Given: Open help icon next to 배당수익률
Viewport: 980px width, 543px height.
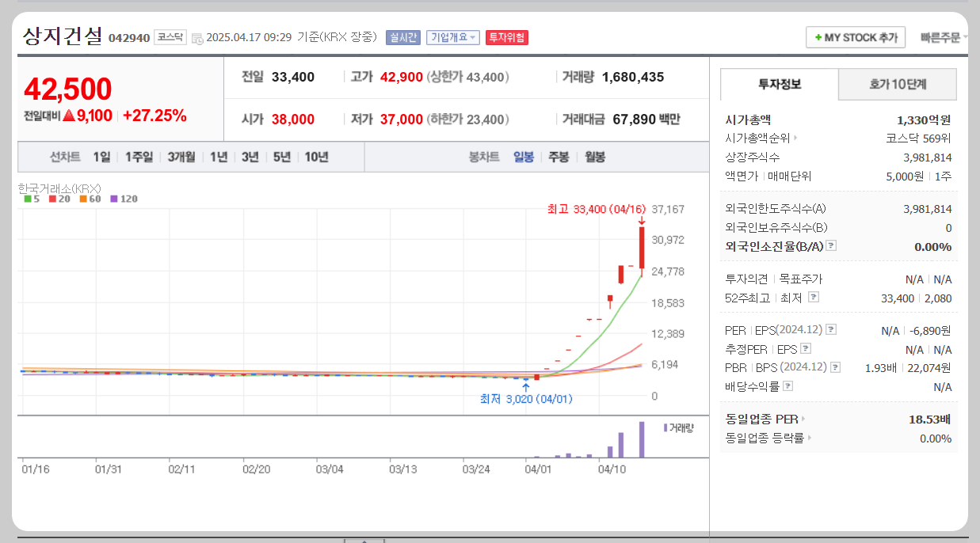Looking at the screenshot, I should 787,386.
